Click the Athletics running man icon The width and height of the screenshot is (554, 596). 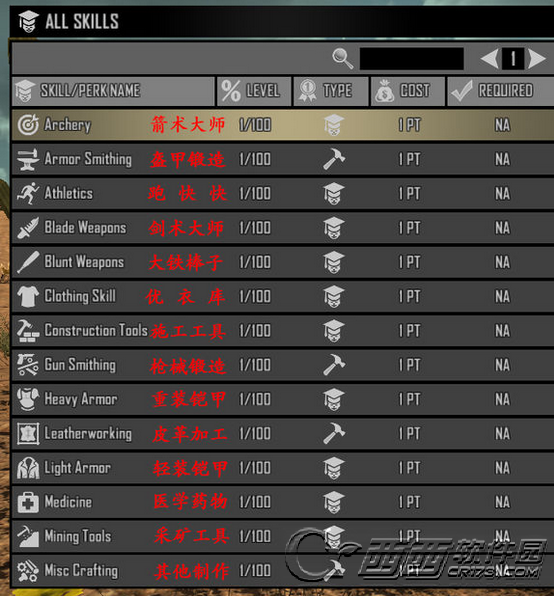point(28,193)
